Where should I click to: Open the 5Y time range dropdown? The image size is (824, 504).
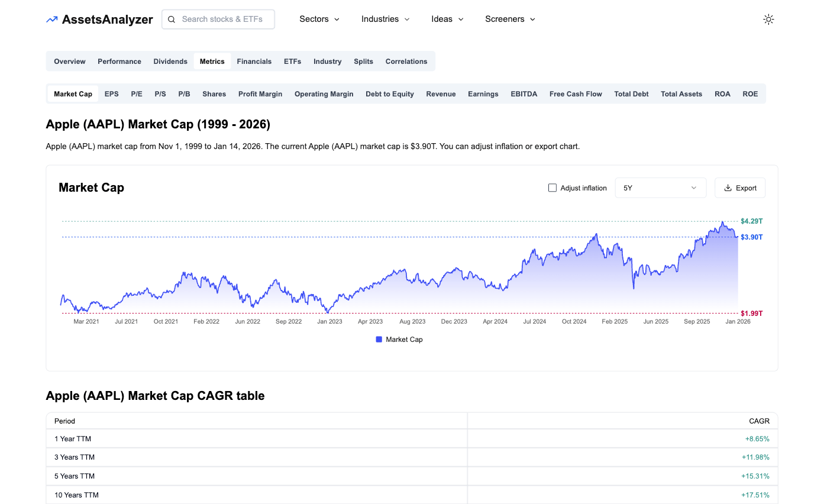point(661,188)
